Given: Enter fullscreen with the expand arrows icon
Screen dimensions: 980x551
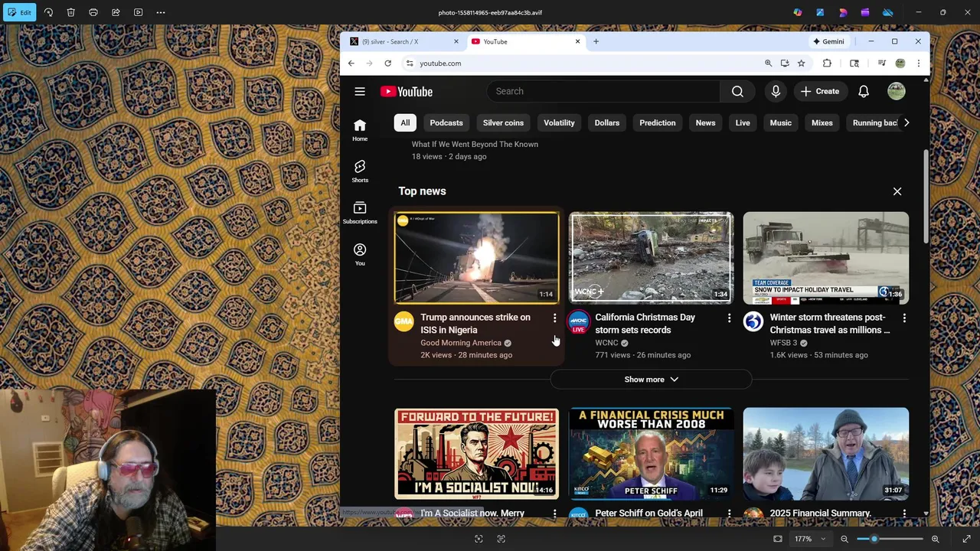Looking at the screenshot, I should (x=966, y=539).
